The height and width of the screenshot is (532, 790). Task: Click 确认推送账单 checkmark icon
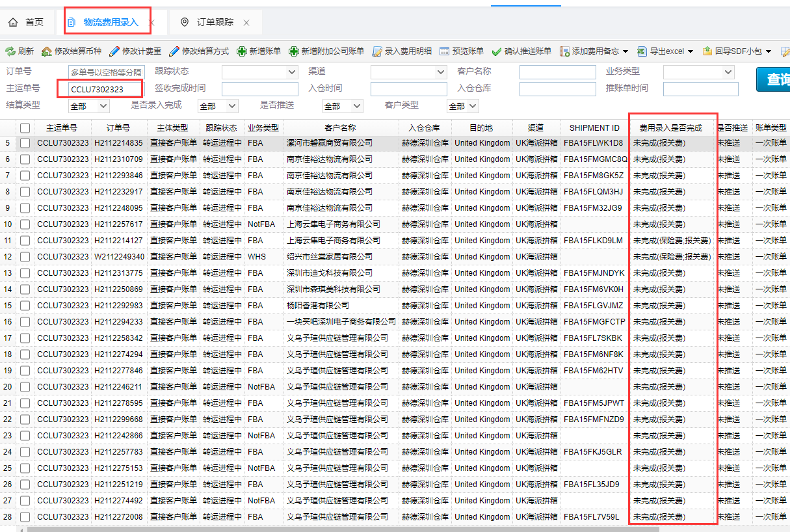click(x=497, y=51)
